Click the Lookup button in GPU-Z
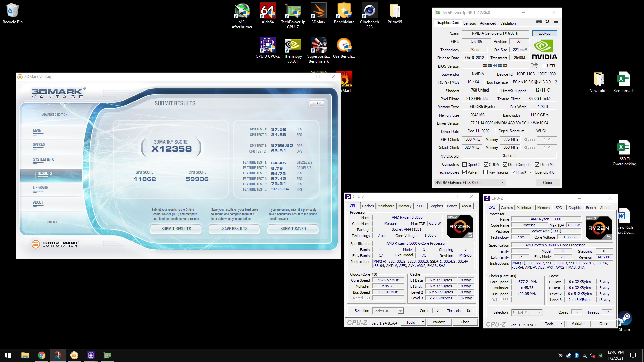The height and width of the screenshot is (362, 644). 544,33
